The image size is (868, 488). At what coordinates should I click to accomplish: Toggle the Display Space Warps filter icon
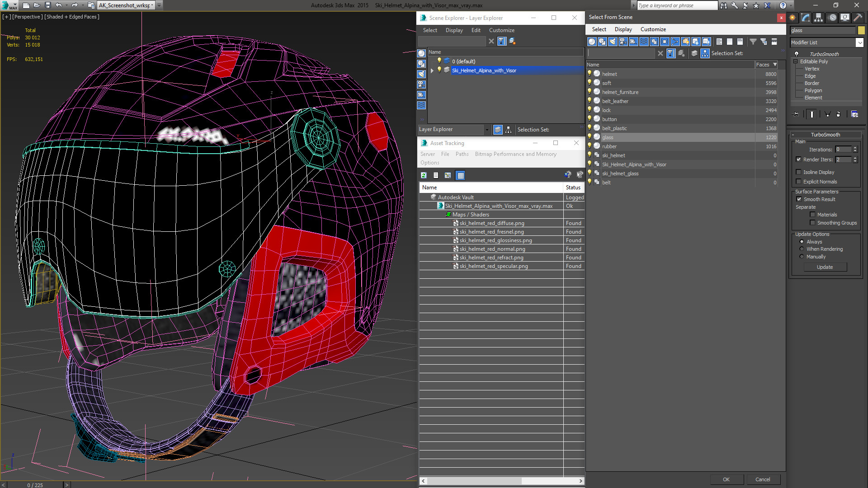[644, 42]
